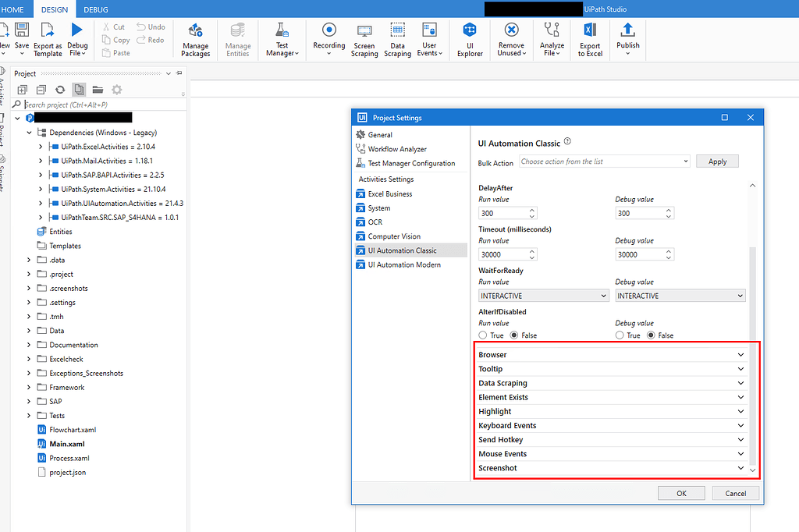Switch to the DEBUG tab
799x532 pixels.
coord(94,9)
